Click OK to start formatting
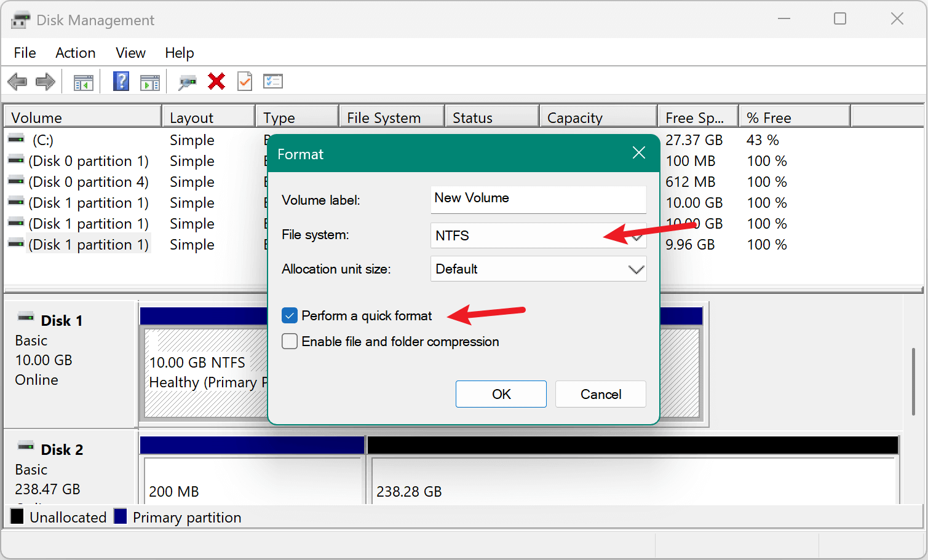This screenshot has height=560, width=928. [x=501, y=394]
